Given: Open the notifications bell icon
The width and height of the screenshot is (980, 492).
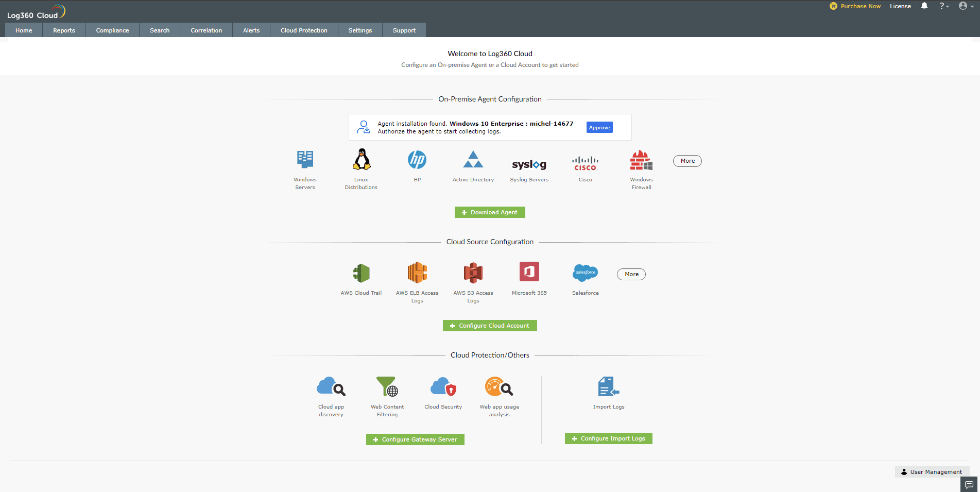Looking at the screenshot, I should [924, 6].
